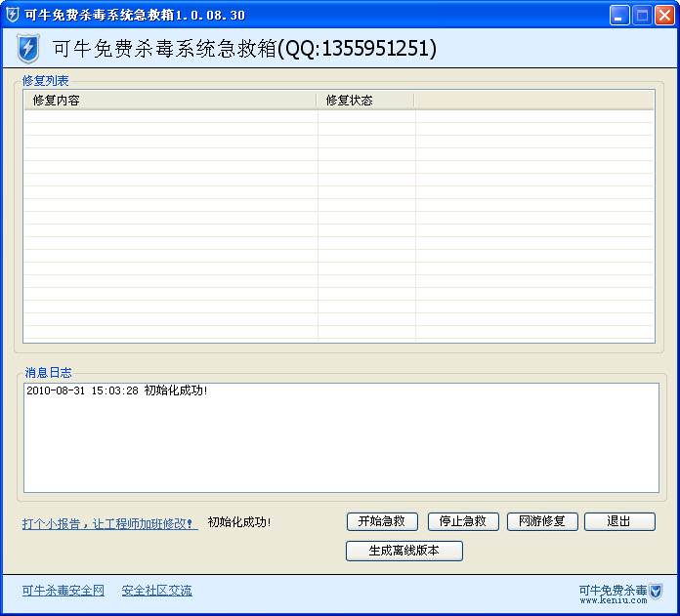Close the 可牛免费杀毒系统急救箱 window

click(x=664, y=16)
